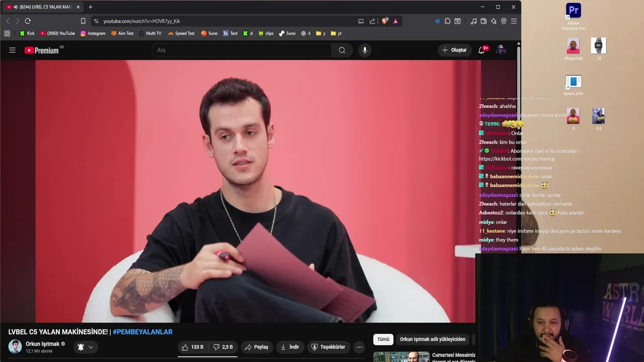Open the desktop file labeled 54

tap(599, 49)
